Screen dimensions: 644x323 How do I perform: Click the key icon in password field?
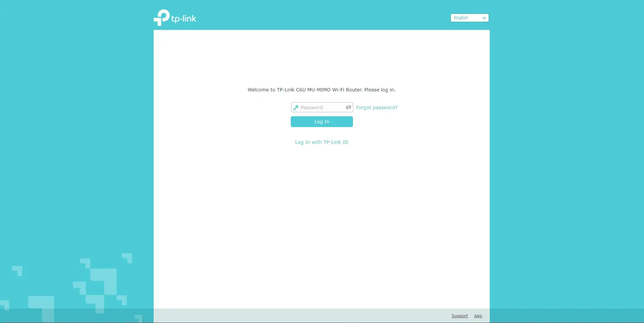tap(296, 108)
